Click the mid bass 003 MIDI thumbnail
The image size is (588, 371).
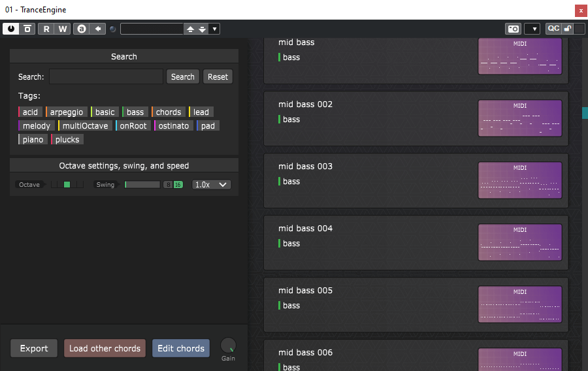point(520,180)
